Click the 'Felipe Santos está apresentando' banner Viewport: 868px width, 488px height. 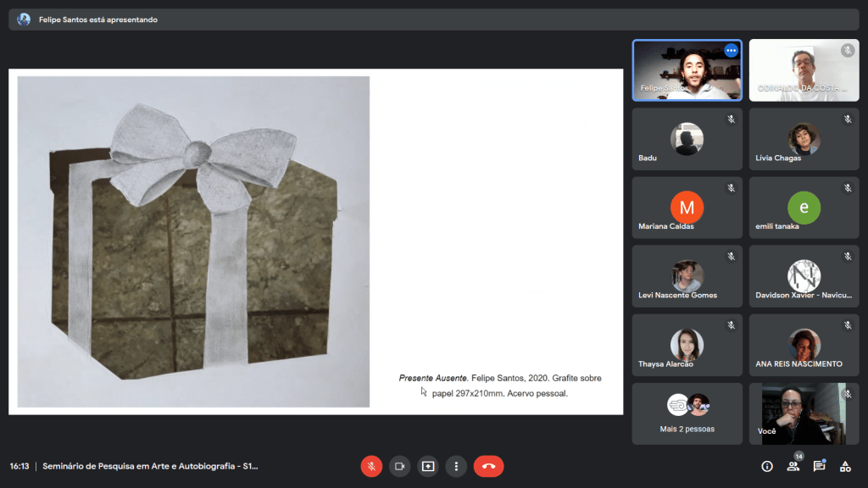[x=97, y=19]
